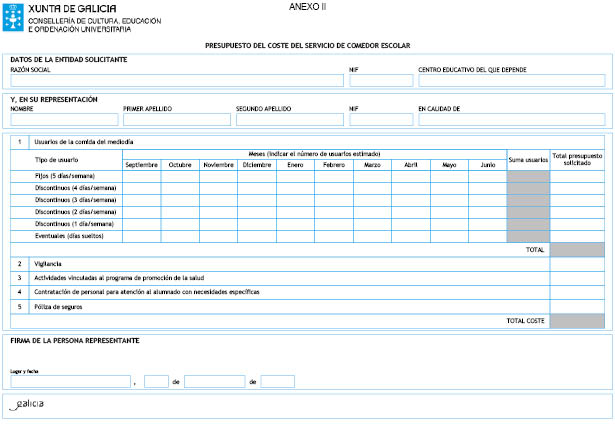Select Enero cell for Discontinuos 3 días/semana

[296, 200]
